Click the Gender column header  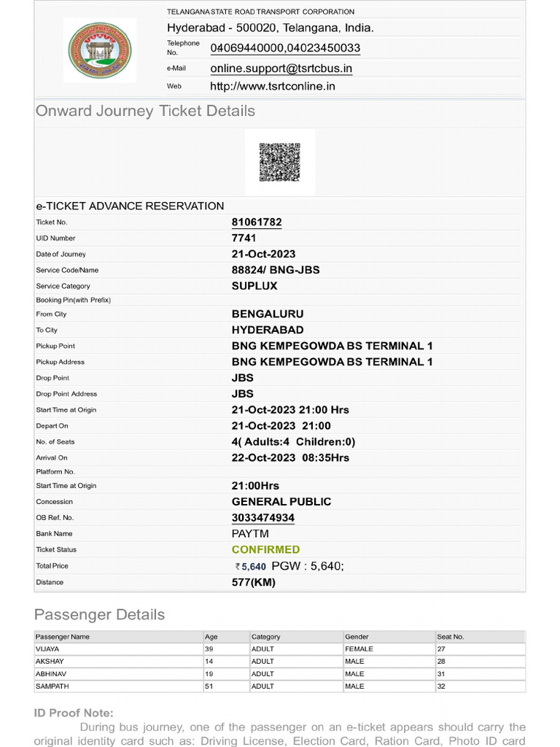(357, 637)
